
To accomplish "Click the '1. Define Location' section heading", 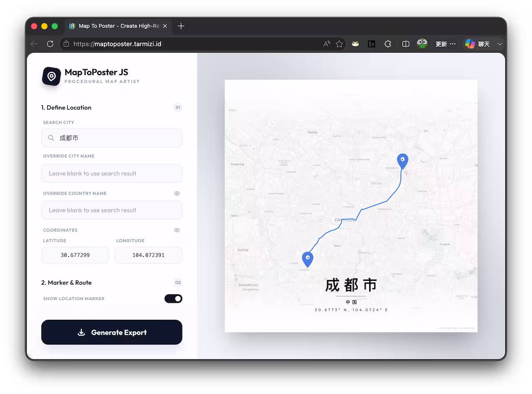I will pos(66,107).
